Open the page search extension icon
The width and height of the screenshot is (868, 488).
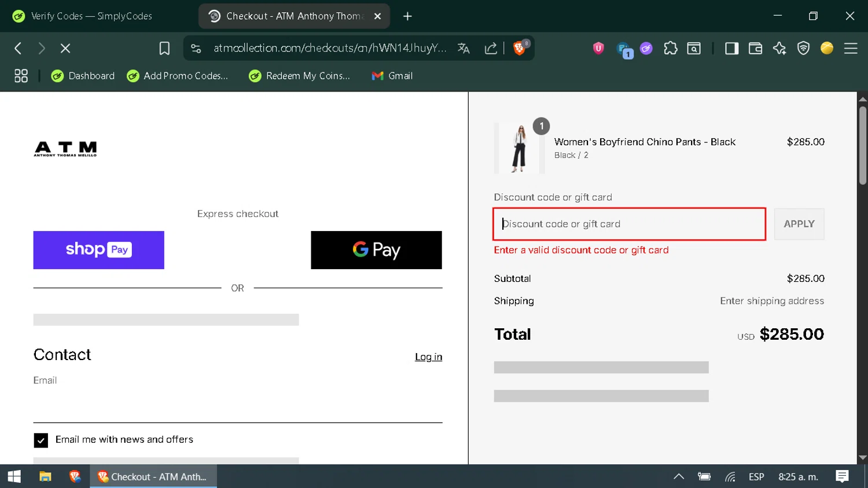tap(694, 49)
